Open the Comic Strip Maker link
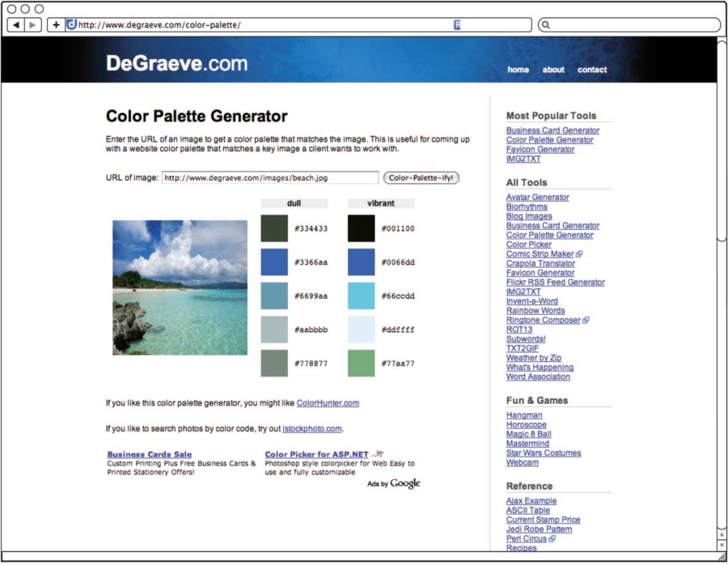The image size is (728, 565). 540,254
